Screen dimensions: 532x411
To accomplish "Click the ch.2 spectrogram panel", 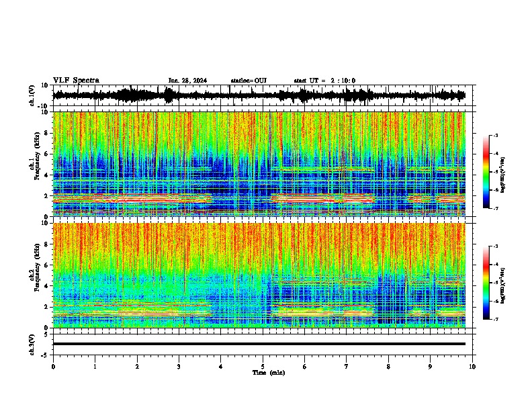I will (x=259, y=275).
